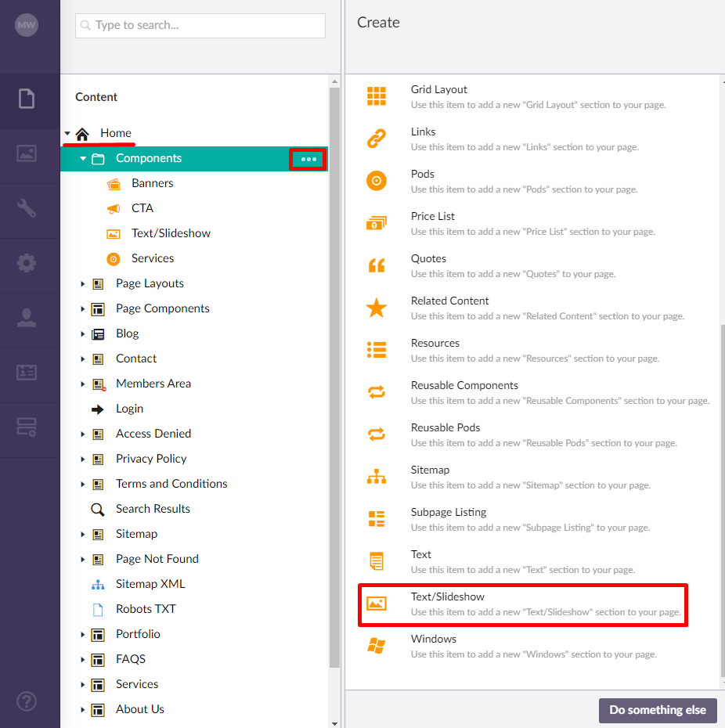Collapse the Components folder node
Viewport: 725px width, 728px height.
[83, 158]
